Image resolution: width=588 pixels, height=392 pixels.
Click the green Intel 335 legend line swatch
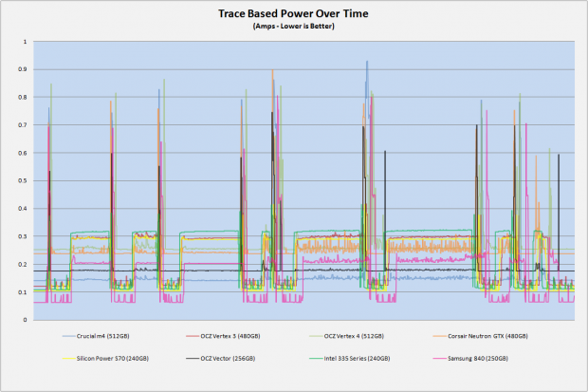click(x=316, y=359)
